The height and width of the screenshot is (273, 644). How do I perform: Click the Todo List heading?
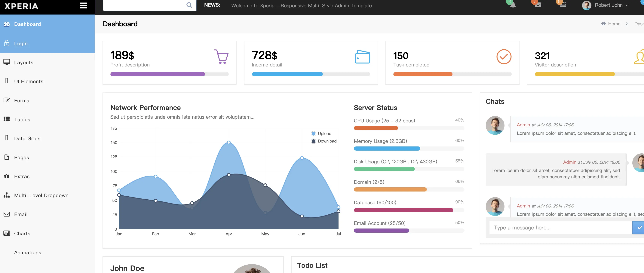(312, 265)
